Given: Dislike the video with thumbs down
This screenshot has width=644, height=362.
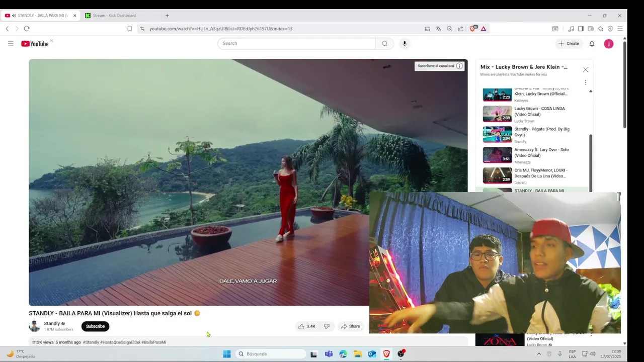Looking at the screenshot, I should [327, 326].
